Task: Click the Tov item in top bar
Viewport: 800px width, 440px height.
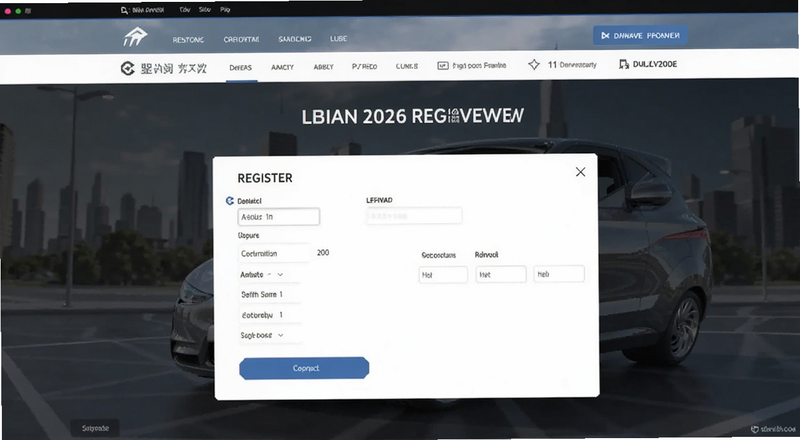Action: pyautogui.click(x=185, y=10)
